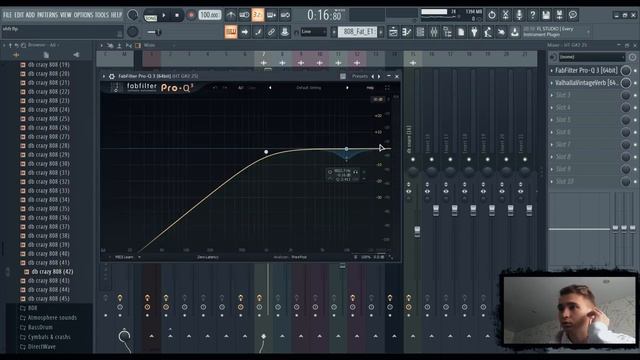This screenshot has height=360, width=640.
Task: Open the Browser view icon
Action: [447, 32]
